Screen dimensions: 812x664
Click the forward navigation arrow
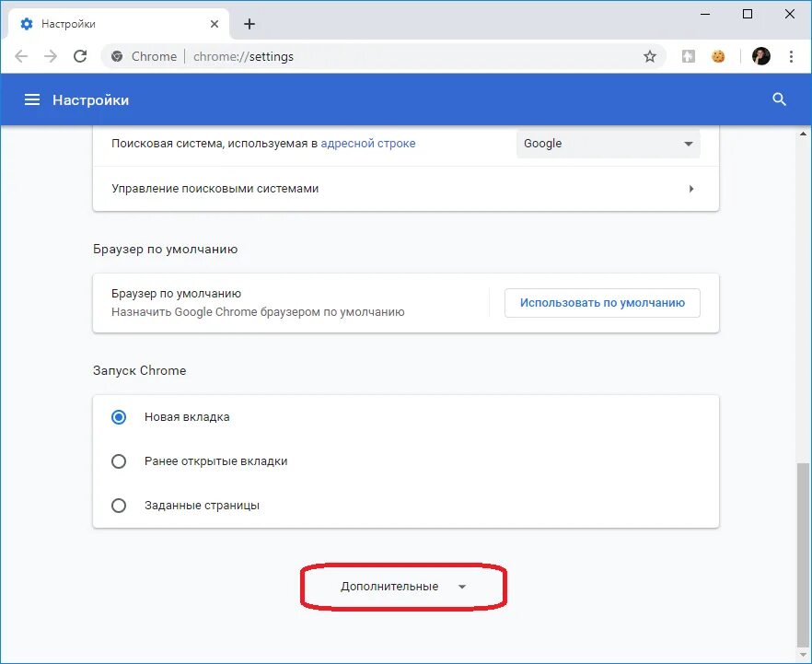pyautogui.click(x=51, y=56)
